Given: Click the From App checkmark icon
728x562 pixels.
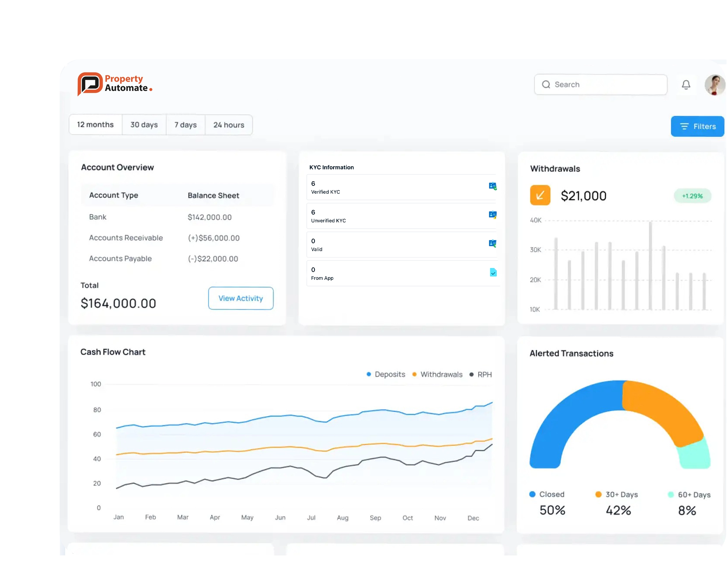Looking at the screenshot, I should pos(493,272).
